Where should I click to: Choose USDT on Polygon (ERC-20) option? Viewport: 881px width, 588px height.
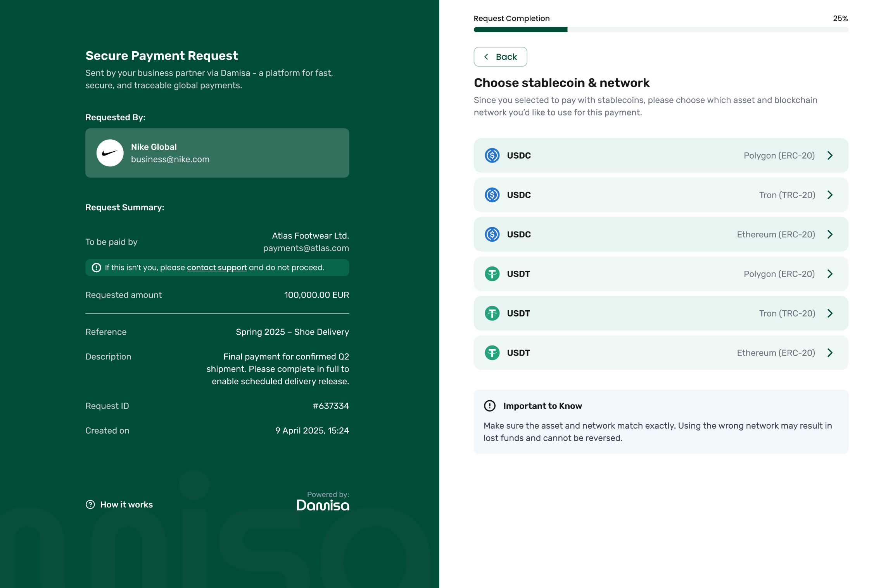pyautogui.click(x=660, y=274)
